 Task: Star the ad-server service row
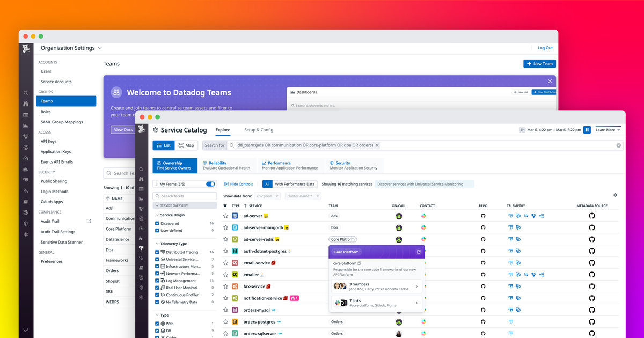226,216
